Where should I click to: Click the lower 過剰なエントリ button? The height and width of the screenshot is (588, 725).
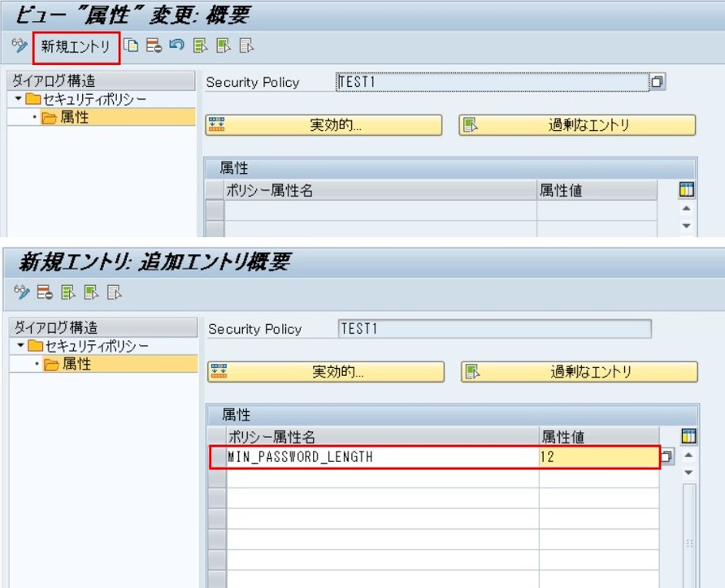(580, 372)
